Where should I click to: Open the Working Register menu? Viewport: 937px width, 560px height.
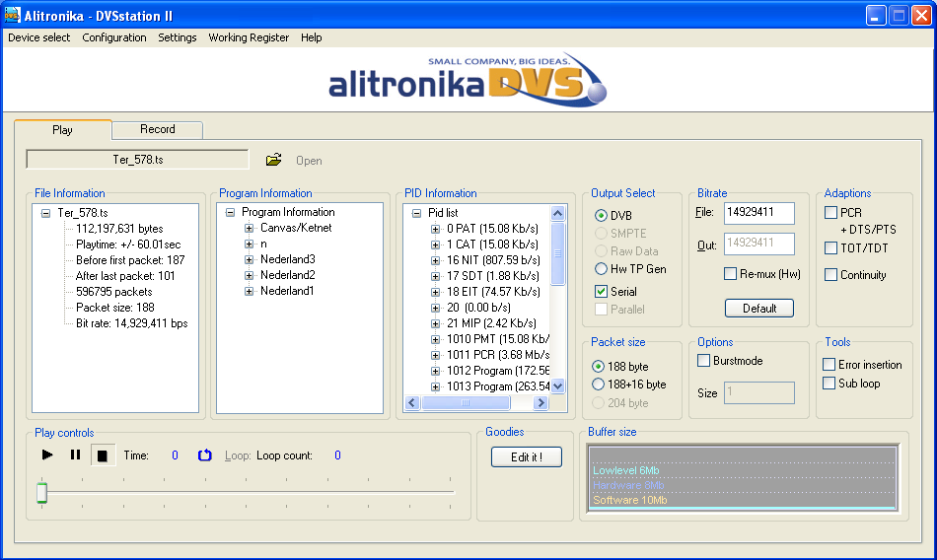click(249, 37)
